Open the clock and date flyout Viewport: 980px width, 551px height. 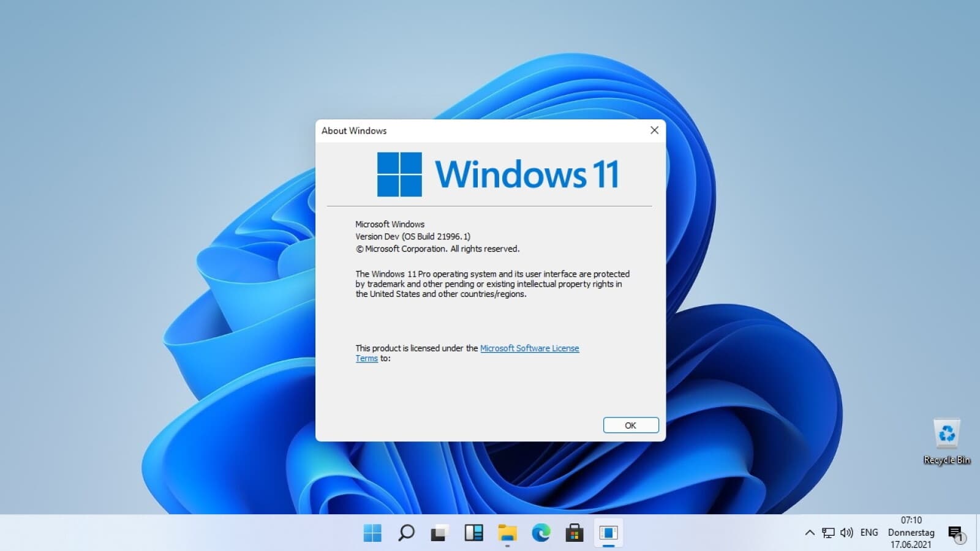[911, 532]
